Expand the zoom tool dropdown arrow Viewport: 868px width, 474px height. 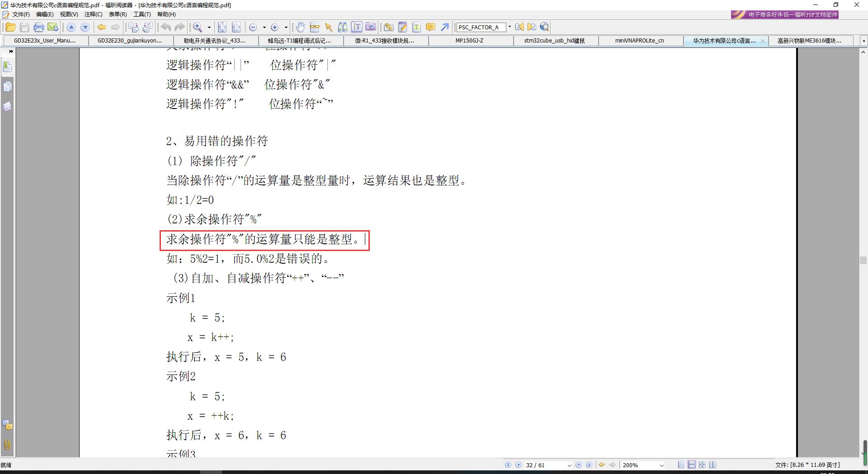208,27
